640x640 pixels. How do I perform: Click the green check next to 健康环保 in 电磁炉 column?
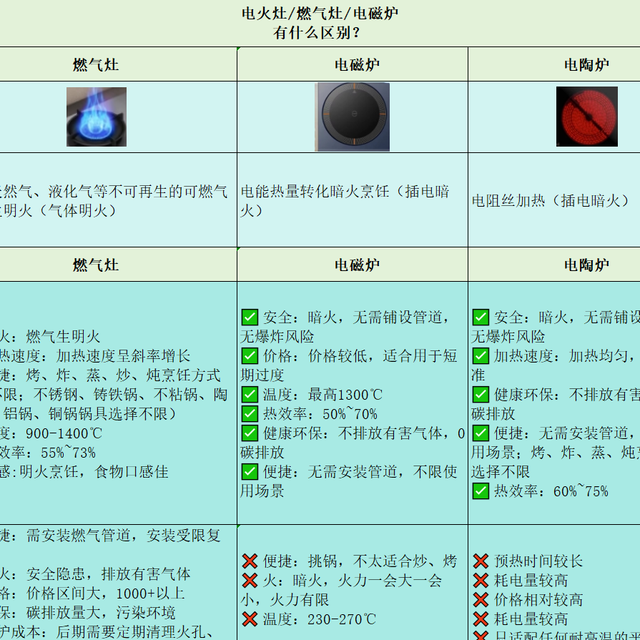pyautogui.click(x=249, y=433)
